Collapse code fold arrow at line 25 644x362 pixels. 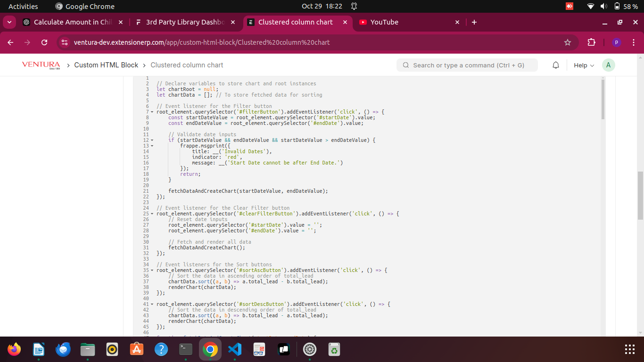[152, 214]
